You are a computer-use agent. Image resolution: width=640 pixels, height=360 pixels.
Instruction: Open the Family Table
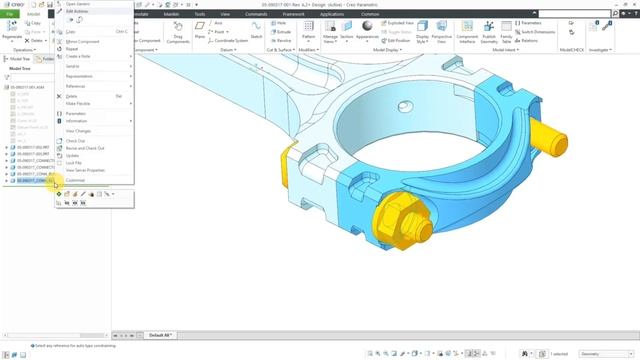click(x=506, y=33)
